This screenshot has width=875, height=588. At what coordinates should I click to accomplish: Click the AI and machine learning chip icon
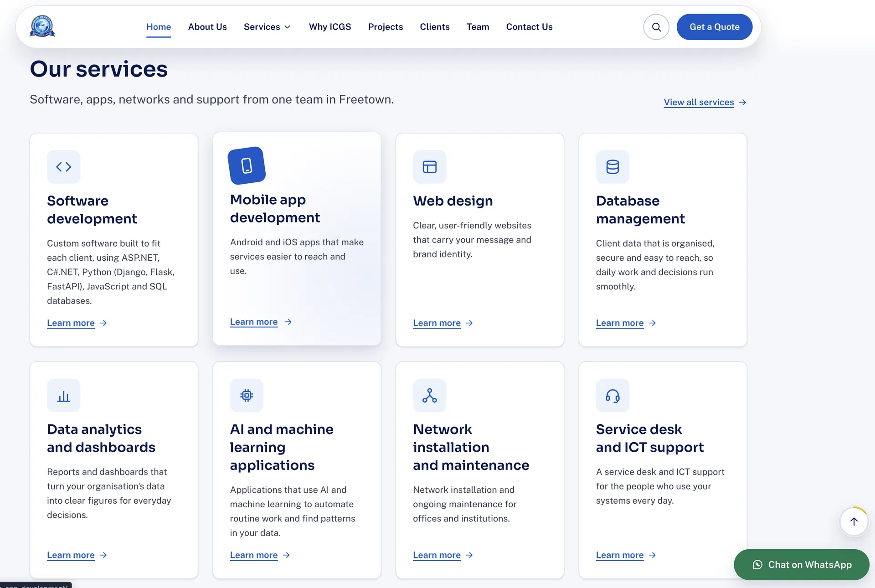coord(247,395)
